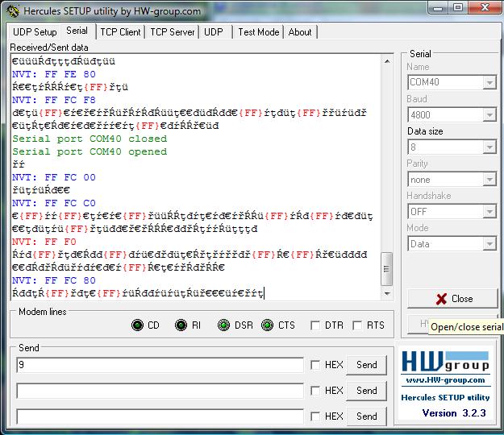The width and height of the screenshot is (504, 435).
Task: Open the COM40 port Name dropdown
Action: point(489,83)
